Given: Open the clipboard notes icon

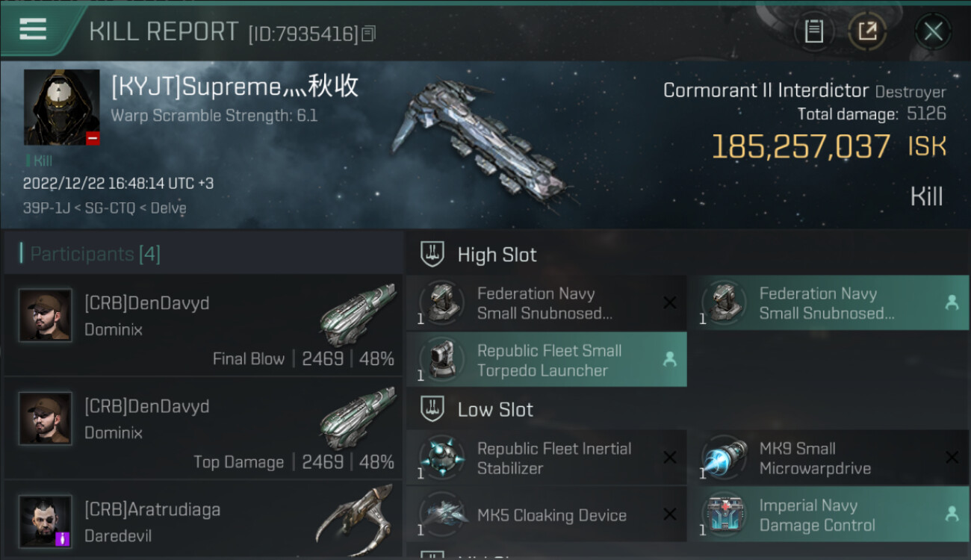Looking at the screenshot, I should pos(813,31).
